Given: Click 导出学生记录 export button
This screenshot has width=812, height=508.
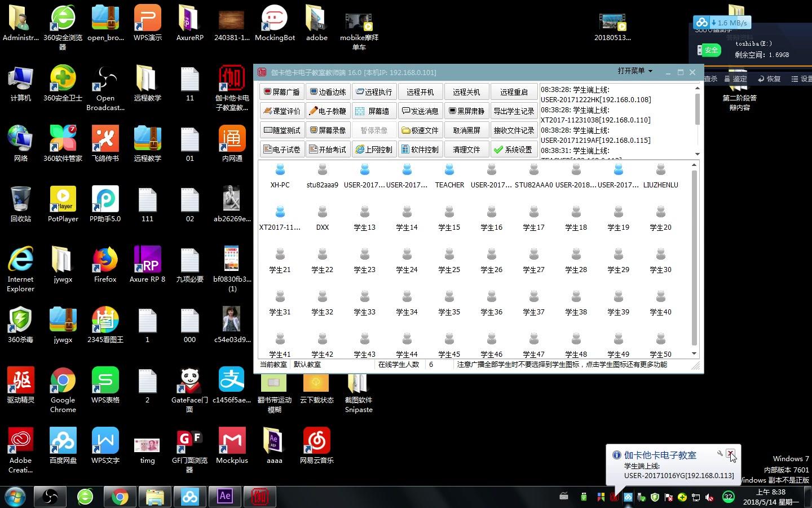Looking at the screenshot, I should (x=514, y=111).
